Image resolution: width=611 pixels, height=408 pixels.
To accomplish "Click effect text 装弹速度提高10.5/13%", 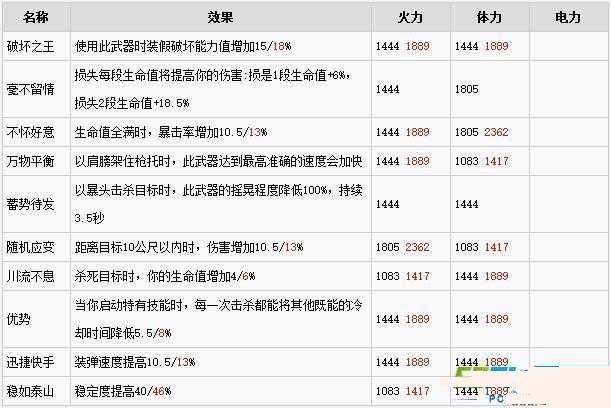I will (x=135, y=362).
